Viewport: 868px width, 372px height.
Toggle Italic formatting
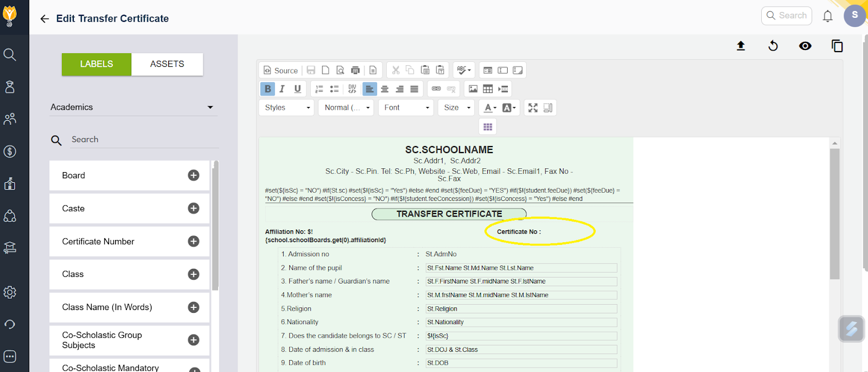[x=282, y=89]
